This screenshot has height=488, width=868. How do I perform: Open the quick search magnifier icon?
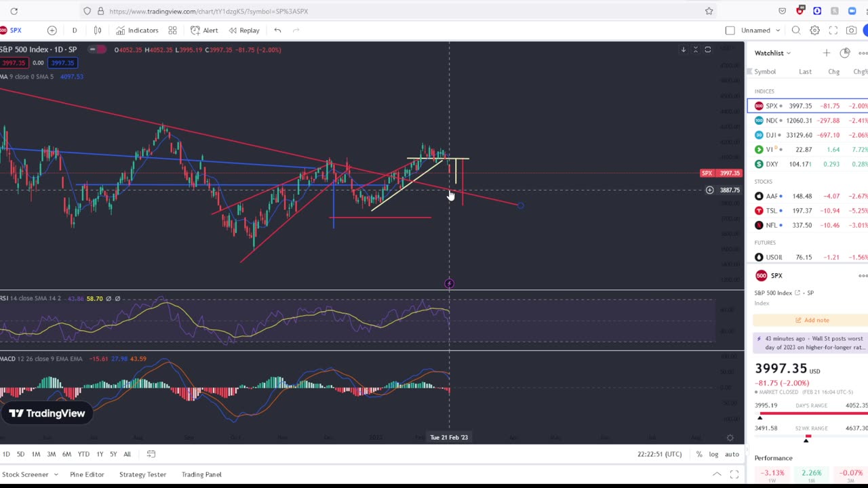796,30
